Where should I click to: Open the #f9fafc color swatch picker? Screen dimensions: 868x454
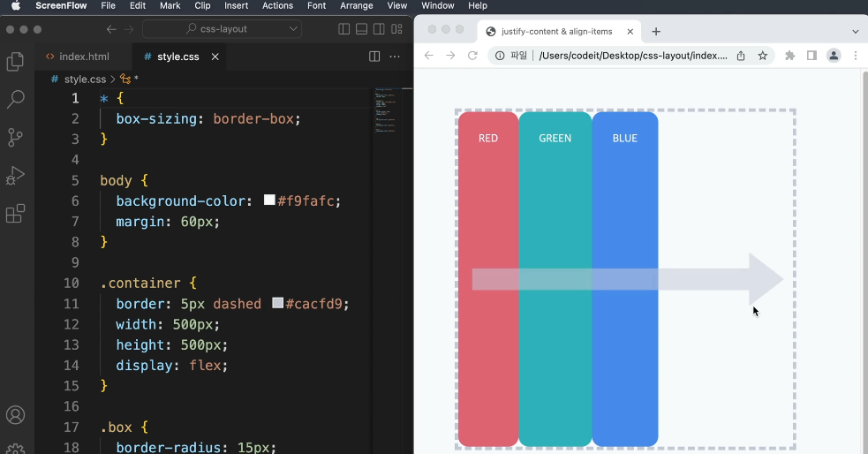[x=269, y=200]
